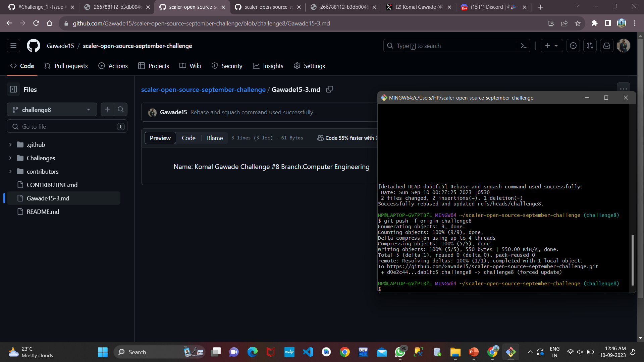Open the scaler-open-source-september-challenge breadcrumb link
The height and width of the screenshot is (362, 644).
(203, 89)
